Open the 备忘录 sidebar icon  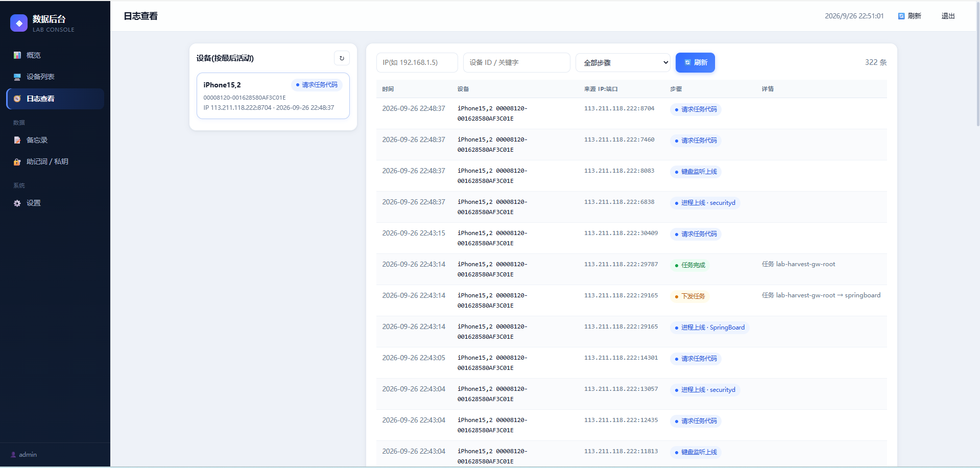point(17,140)
